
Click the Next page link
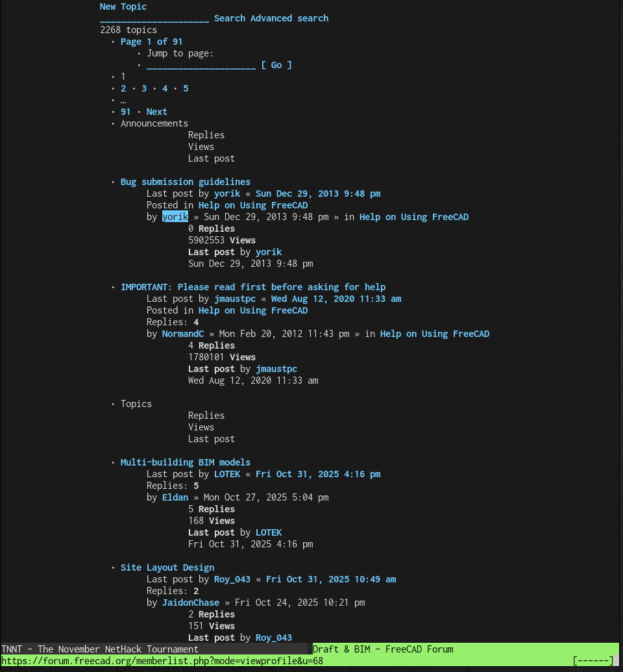coord(156,111)
